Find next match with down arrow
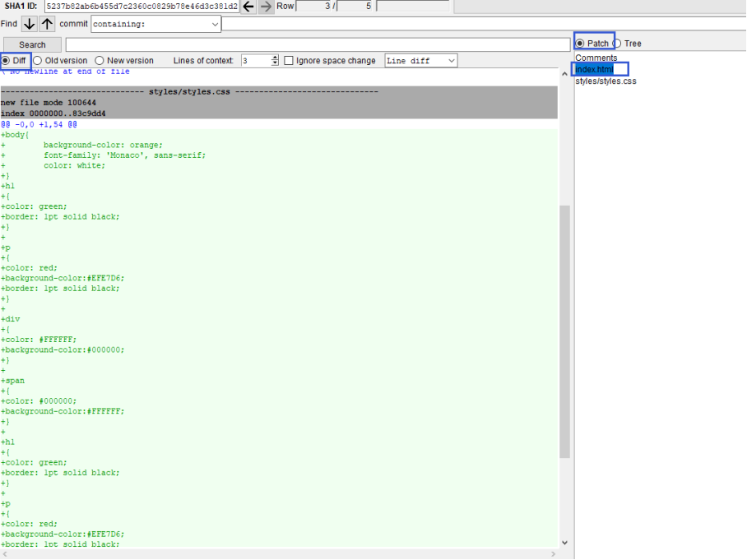747x560 pixels. 29,24
